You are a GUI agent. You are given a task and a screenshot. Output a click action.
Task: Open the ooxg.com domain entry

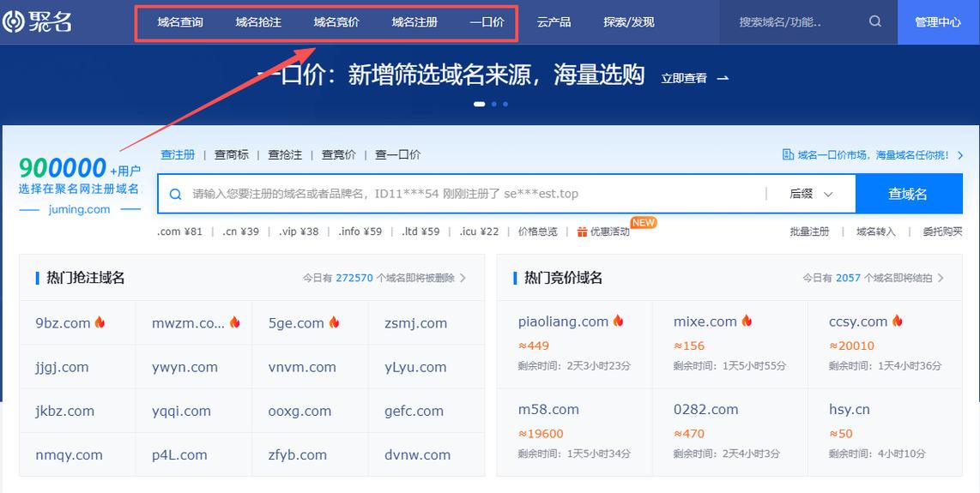click(299, 412)
